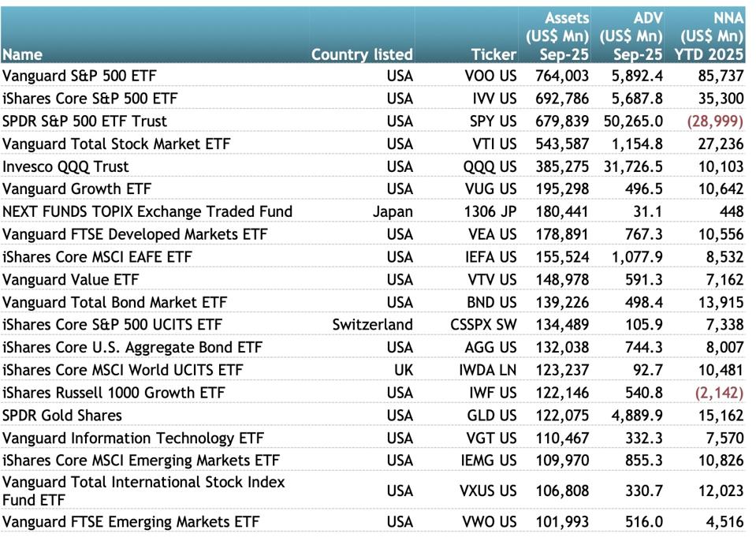Click iShares Core MSCI World UCITS ETF
Screen dimensions: 756x541
coord(123,370)
